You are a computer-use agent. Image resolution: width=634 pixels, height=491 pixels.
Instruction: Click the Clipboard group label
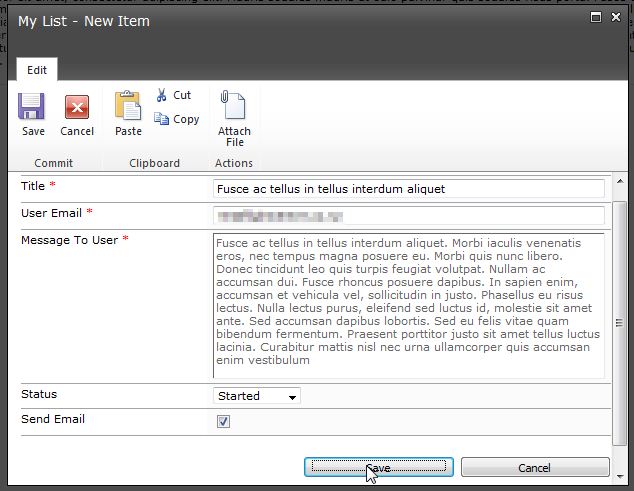[154, 163]
